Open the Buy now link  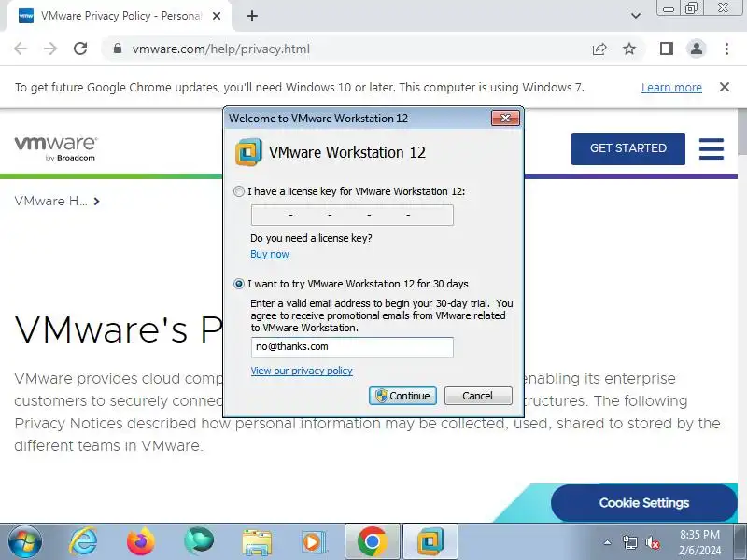click(270, 254)
